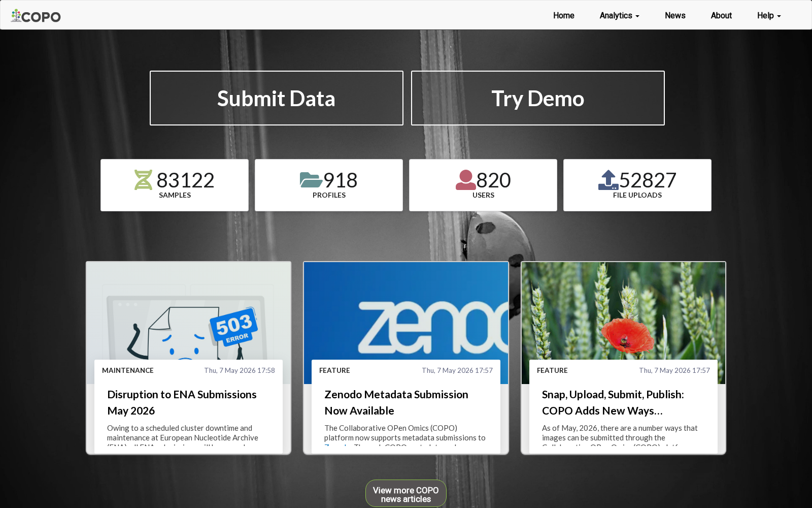Viewport: 812px width, 508px height.
Task: Open the Disruption to ENA Submissions article
Action: coord(182,402)
